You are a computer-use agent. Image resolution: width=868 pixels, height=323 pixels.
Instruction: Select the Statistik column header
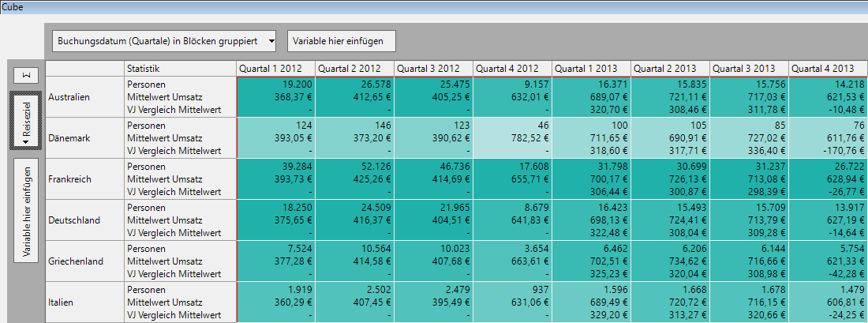179,68
